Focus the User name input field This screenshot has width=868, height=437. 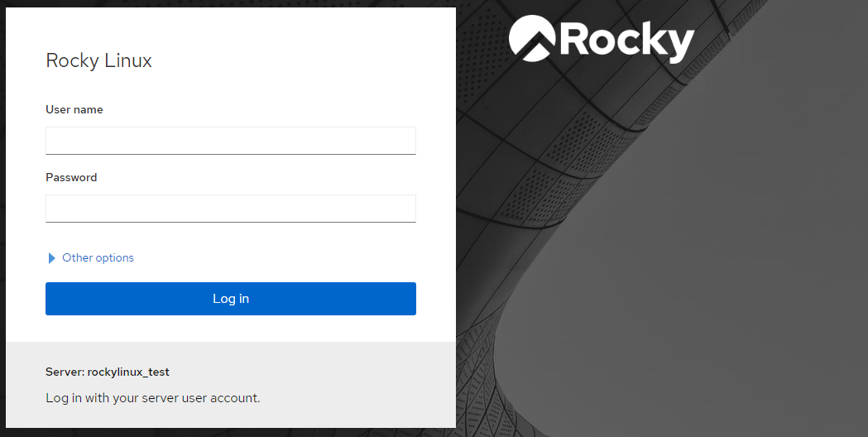pos(231,141)
